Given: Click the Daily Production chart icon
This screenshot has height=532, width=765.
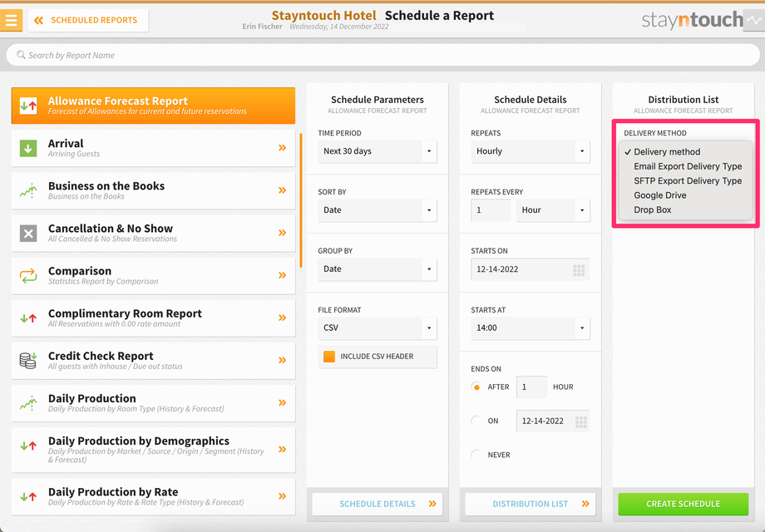Looking at the screenshot, I should [28, 403].
